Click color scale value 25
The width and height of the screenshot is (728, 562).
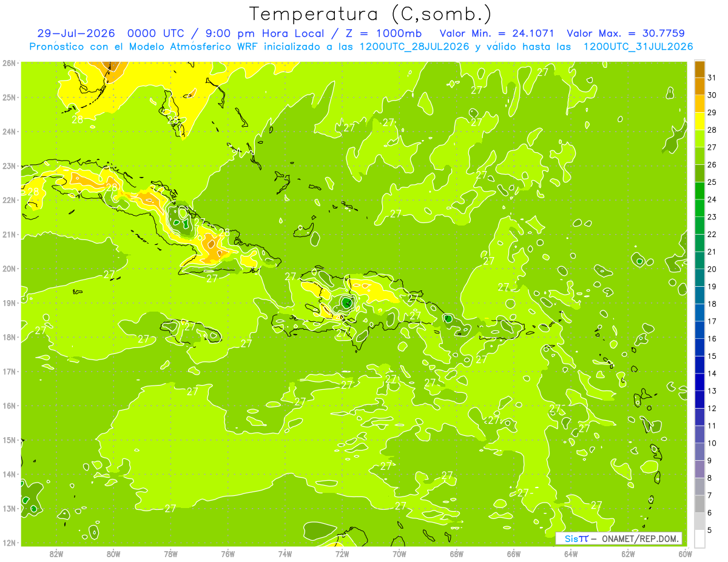tap(712, 182)
